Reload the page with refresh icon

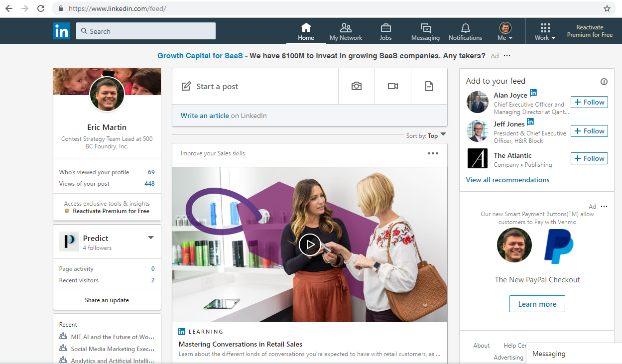[41, 8]
